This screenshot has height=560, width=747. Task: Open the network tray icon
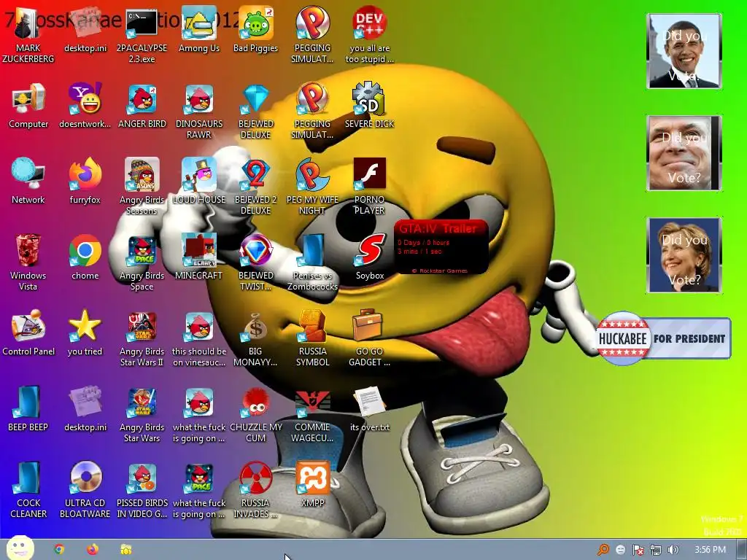click(x=656, y=550)
